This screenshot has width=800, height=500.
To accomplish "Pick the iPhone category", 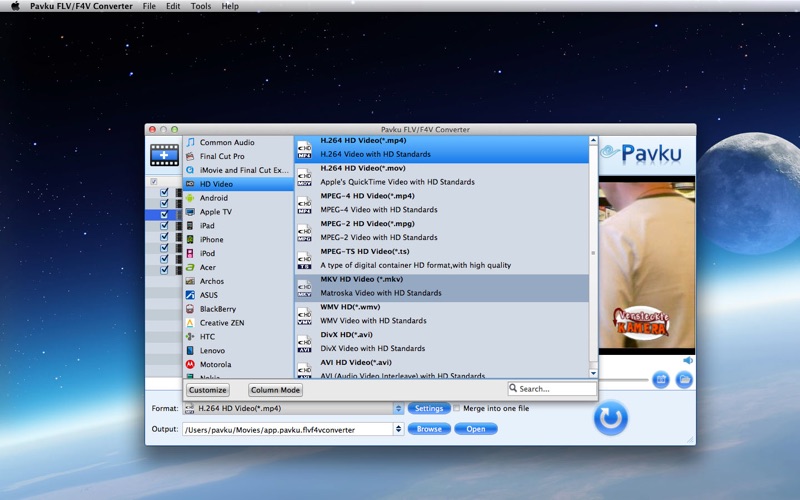I will click(x=238, y=239).
